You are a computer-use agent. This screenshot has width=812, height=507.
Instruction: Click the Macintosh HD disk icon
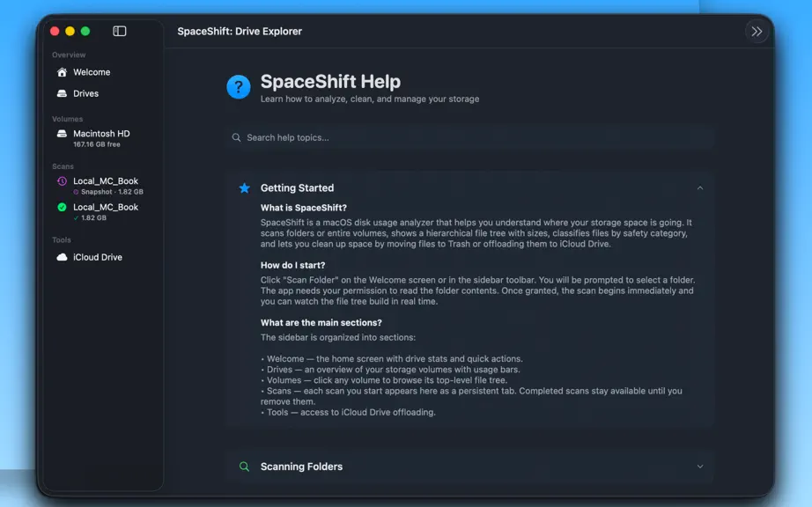[x=63, y=134]
